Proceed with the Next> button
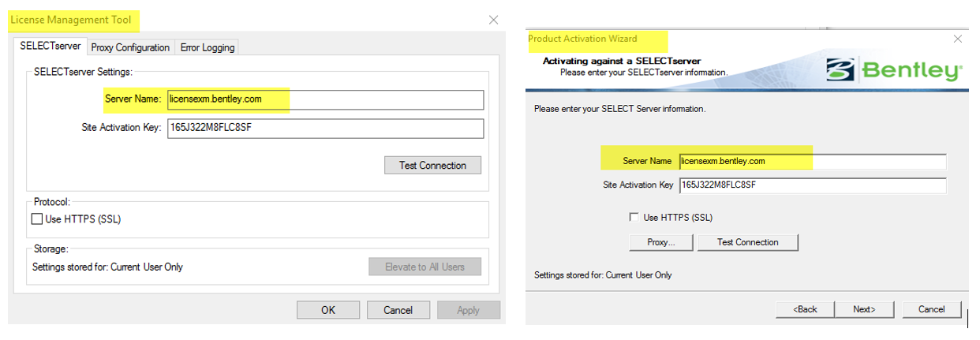 (863, 309)
